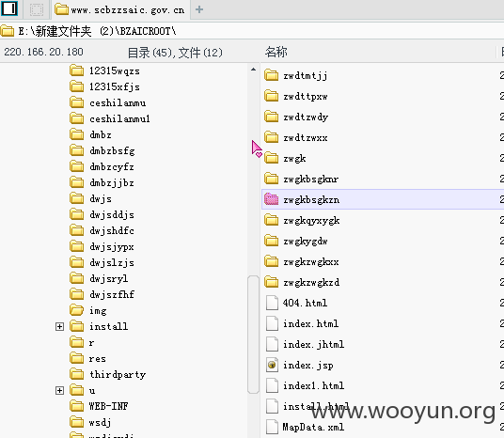Image resolution: width=504 pixels, height=438 pixels.
Task: Select the dwjshdfc folder icon
Action: (77, 230)
